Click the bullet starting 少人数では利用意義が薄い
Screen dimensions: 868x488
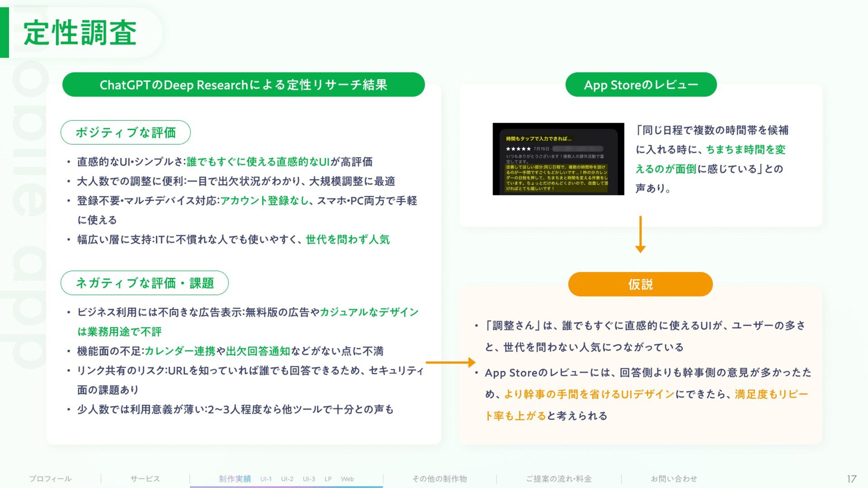tap(235, 409)
